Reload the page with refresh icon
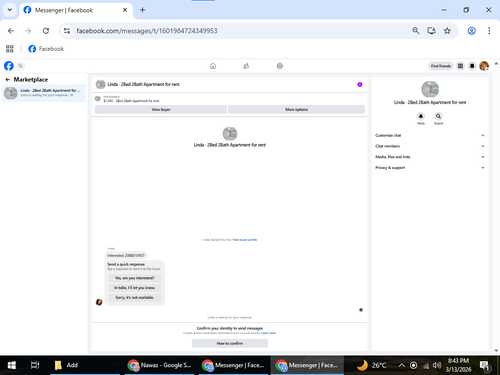 click(46, 31)
